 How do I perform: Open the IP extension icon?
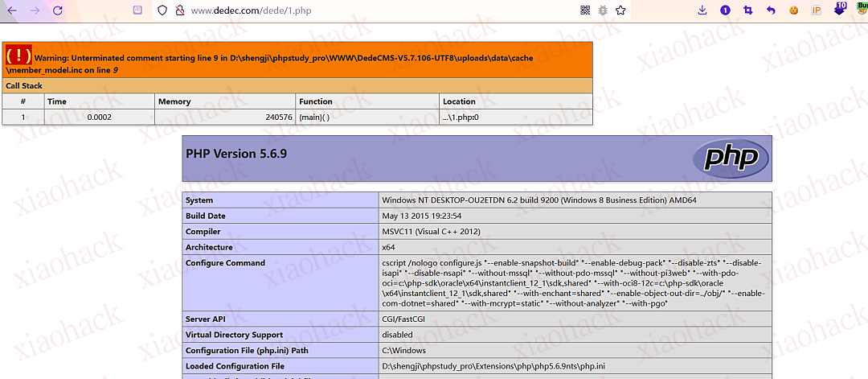(x=817, y=10)
